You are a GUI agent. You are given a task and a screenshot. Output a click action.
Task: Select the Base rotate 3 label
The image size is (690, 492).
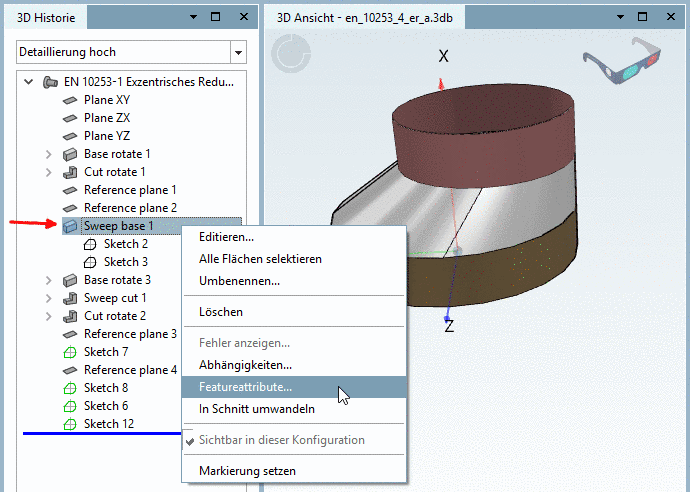[117, 280]
